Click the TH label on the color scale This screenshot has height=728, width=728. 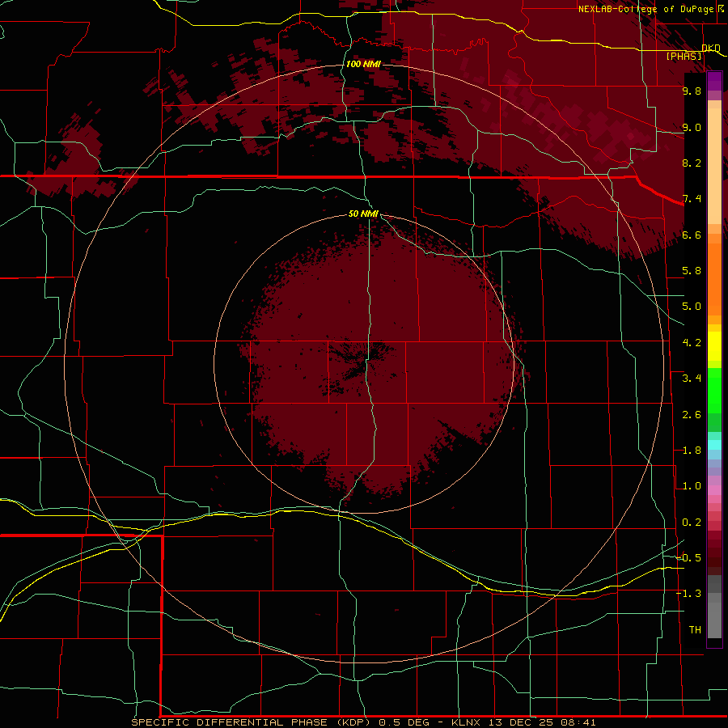coord(695,630)
